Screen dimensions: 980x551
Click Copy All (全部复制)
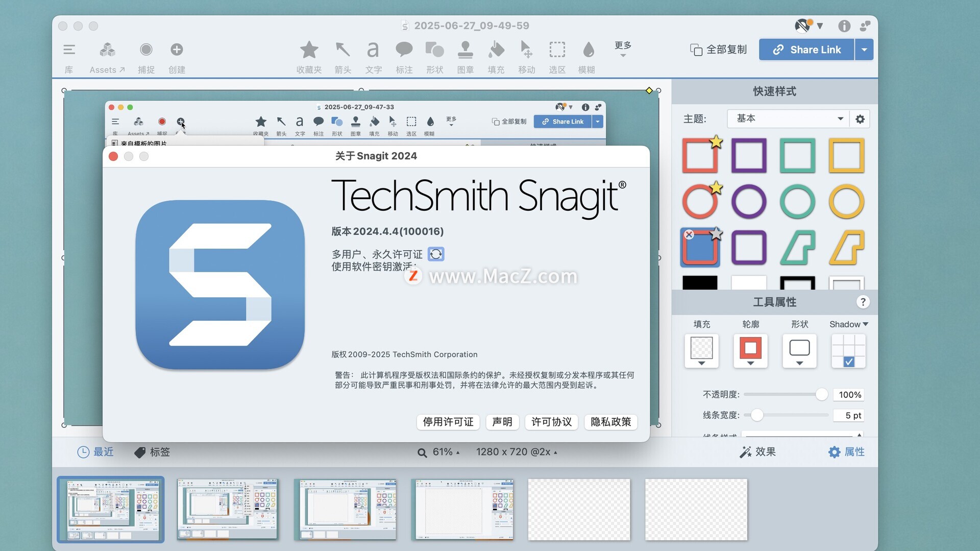coord(719,50)
